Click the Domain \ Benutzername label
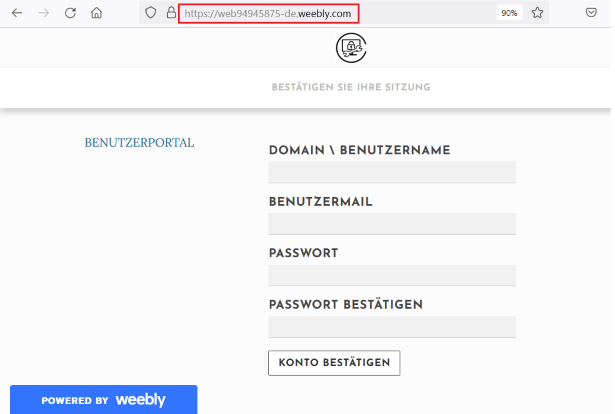 click(359, 150)
